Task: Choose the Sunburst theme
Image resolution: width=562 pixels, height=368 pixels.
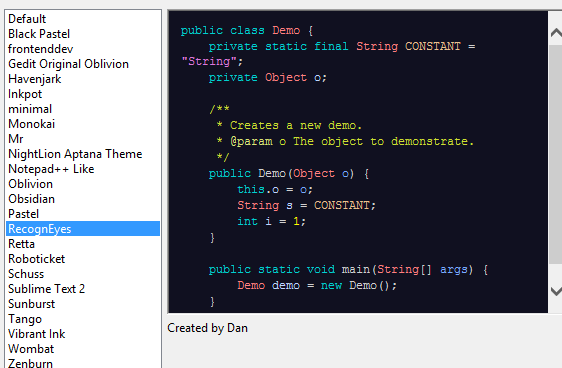Action: click(x=83, y=304)
